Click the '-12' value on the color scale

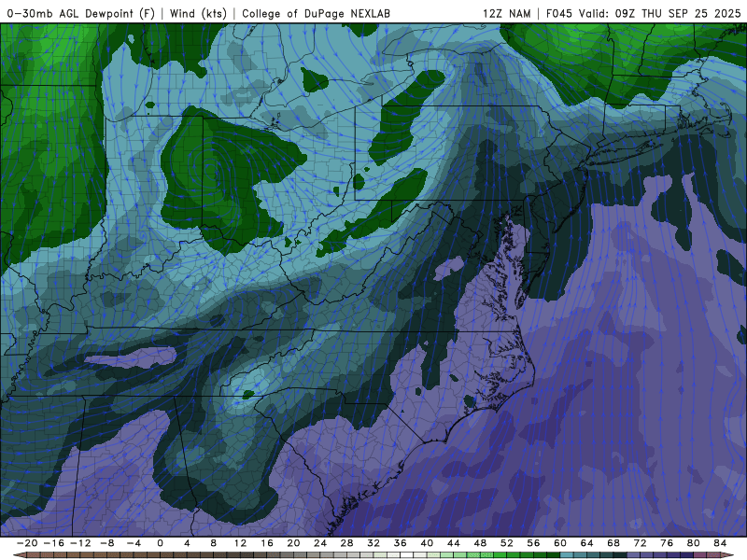pos(80,543)
